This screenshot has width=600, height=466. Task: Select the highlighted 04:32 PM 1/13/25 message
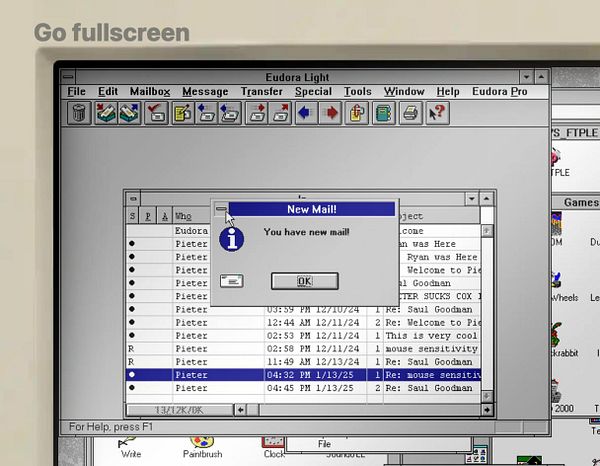coord(303,375)
